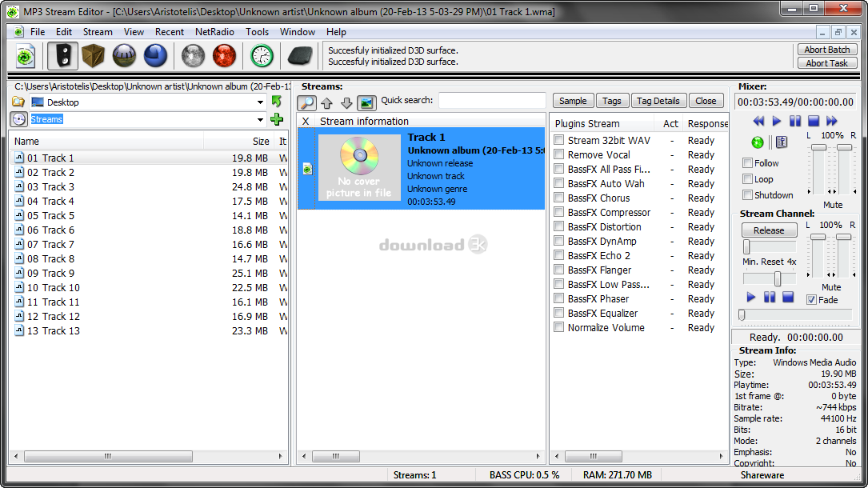Click the Abort Batch button

[x=827, y=50]
